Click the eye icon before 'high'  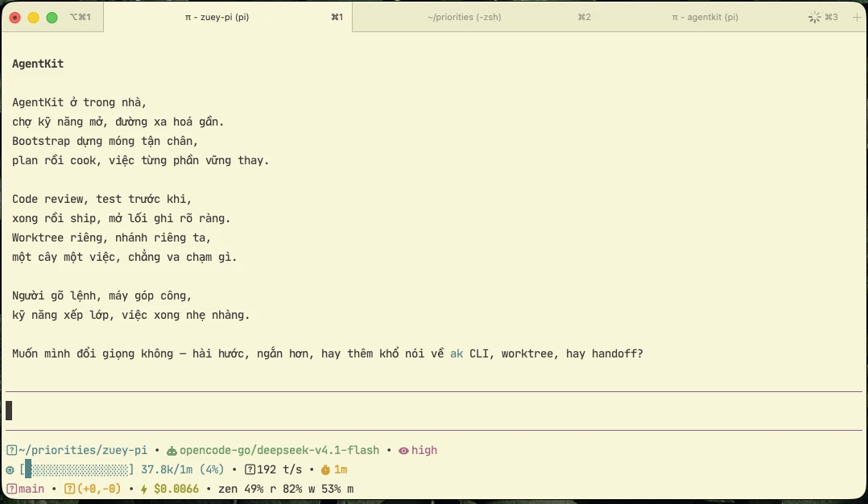pos(403,451)
